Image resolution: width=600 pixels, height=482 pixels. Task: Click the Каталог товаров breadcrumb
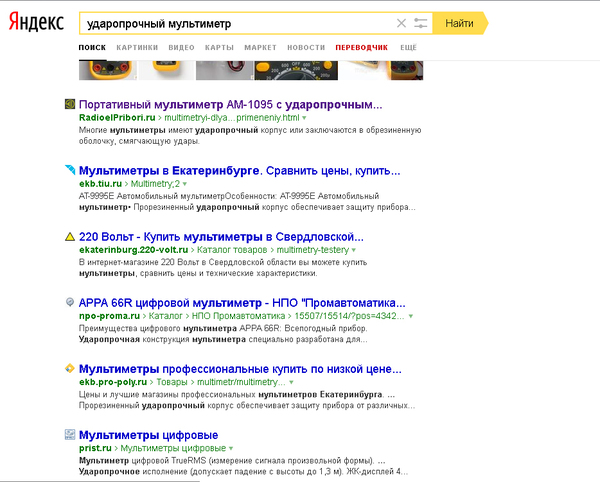tap(232, 250)
